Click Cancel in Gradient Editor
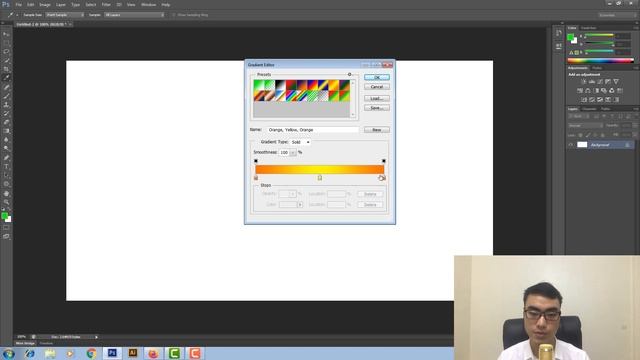640x360 pixels. [377, 87]
